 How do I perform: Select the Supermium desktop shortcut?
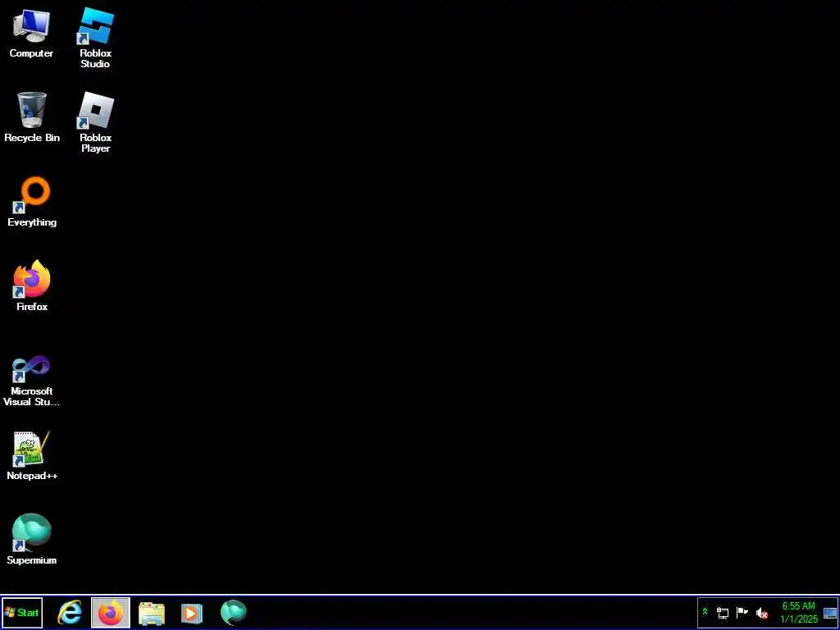pyautogui.click(x=32, y=540)
